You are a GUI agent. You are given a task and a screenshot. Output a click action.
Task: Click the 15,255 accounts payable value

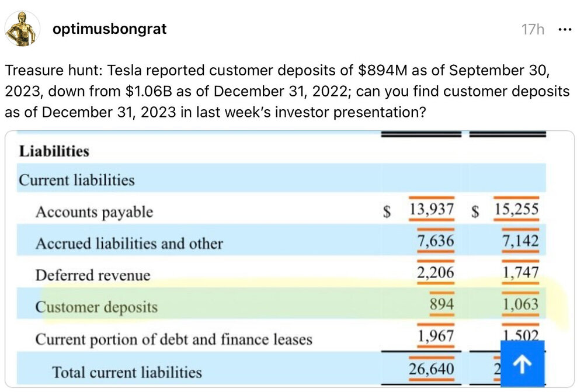(x=516, y=210)
